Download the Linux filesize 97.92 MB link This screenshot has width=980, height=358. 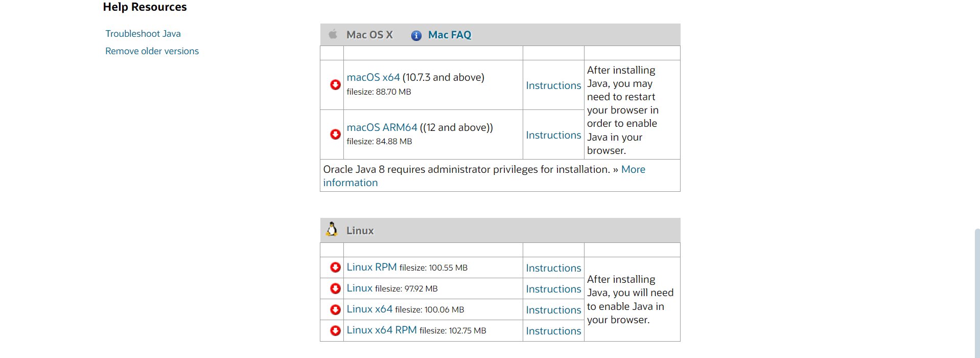point(360,288)
